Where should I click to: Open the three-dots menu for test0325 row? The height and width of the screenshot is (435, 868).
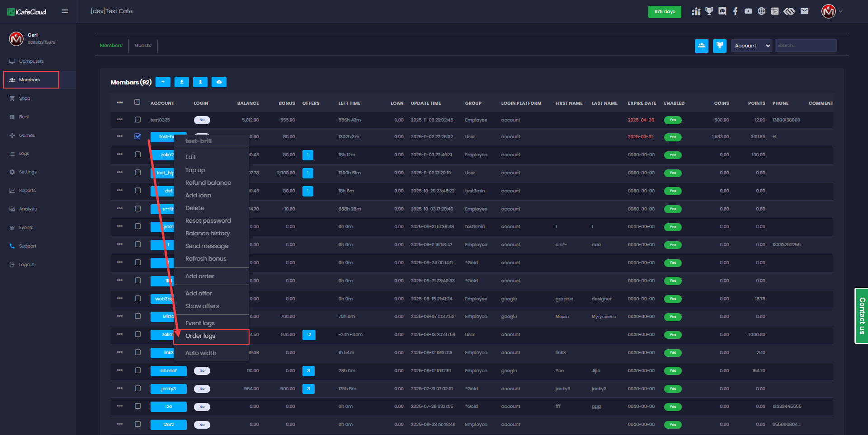pyautogui.click(x=120, y=120)
